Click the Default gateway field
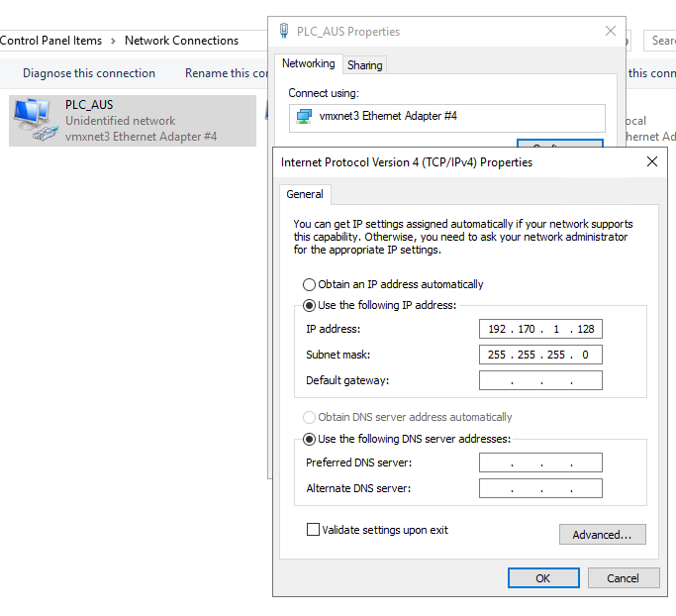Screen dimensions: 676x616 click(x=540, y=380)
